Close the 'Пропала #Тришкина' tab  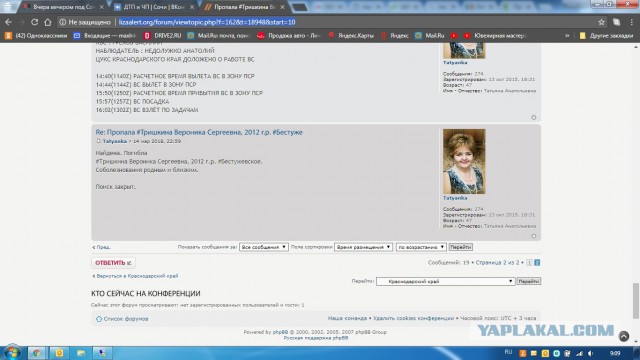point(282,7)
